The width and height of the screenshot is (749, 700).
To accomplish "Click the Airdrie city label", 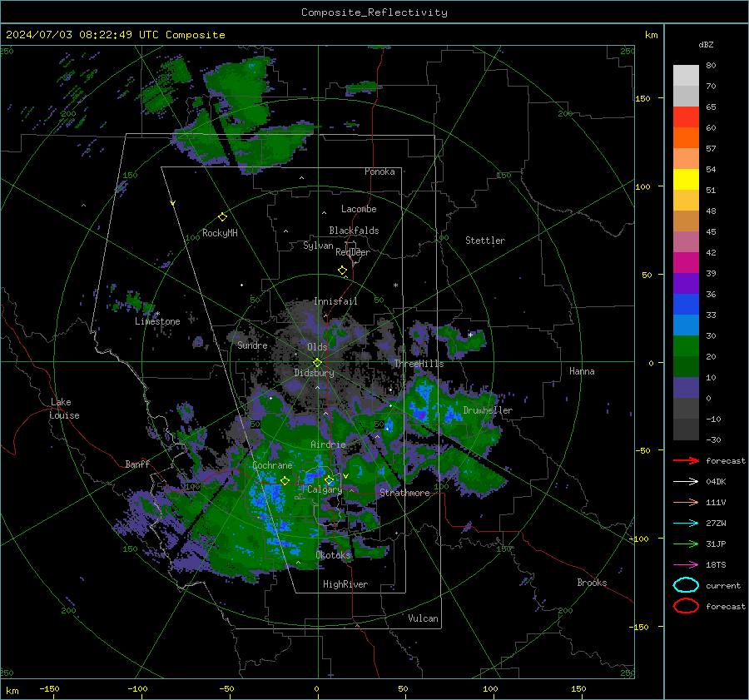I will [328, 444].
